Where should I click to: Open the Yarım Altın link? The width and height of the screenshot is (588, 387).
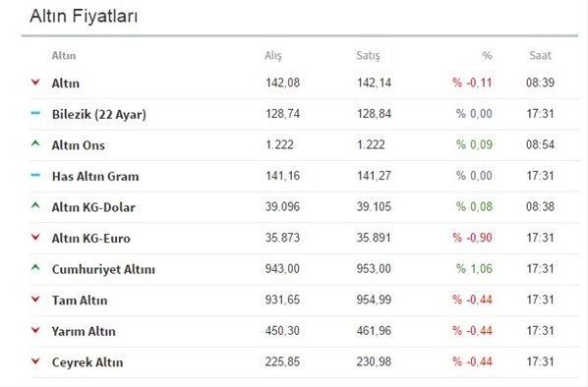pyautogui.click(x=84, y=331)
